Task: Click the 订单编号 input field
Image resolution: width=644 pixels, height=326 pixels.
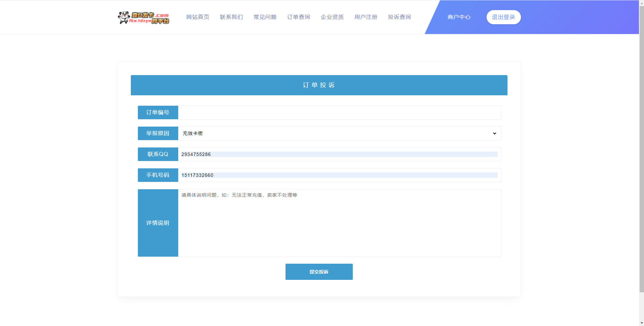Action: pos(339,112)
